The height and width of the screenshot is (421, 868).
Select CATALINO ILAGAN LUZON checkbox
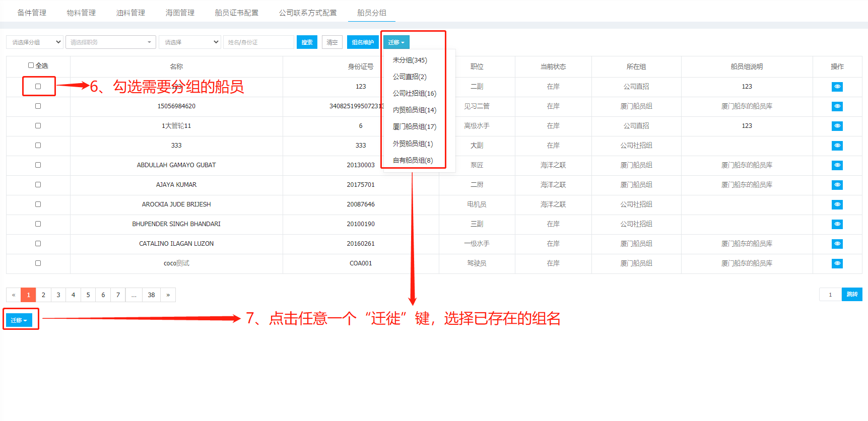[38, 244]
